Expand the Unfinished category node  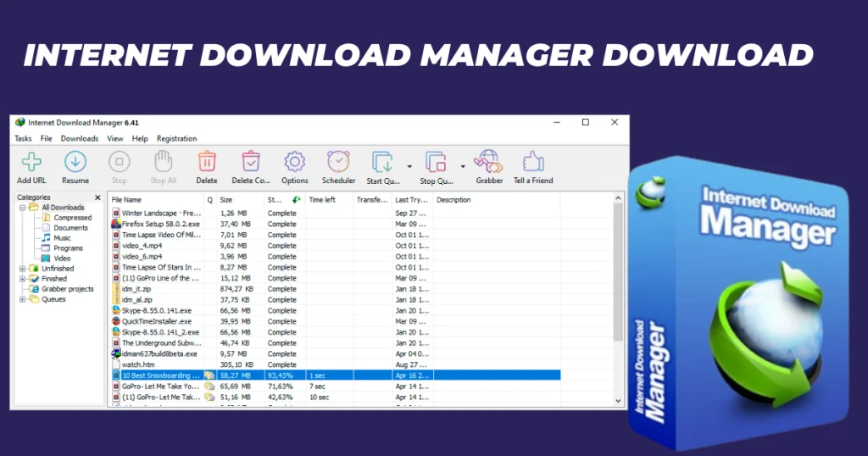coord(23,269)
